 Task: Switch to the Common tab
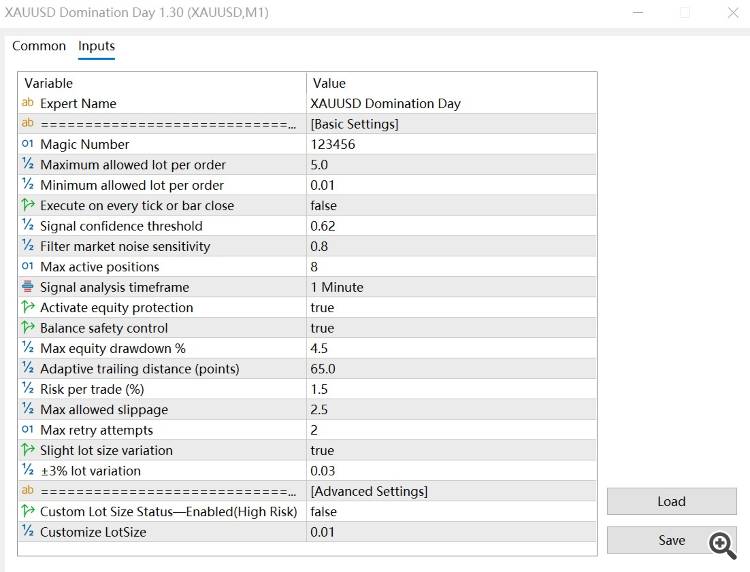[39, 46]
